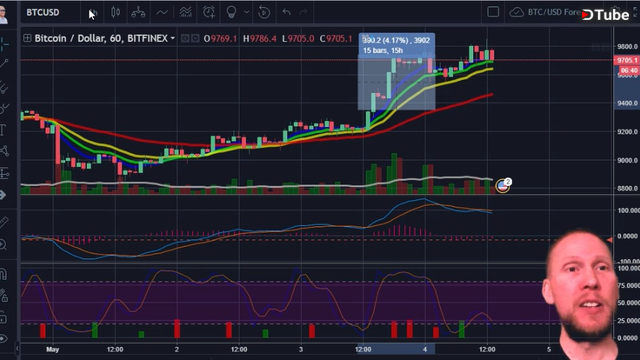Viewport: 640px width, 360px height.
Task: Open the indicator templates icon
Action: point(186,12)
